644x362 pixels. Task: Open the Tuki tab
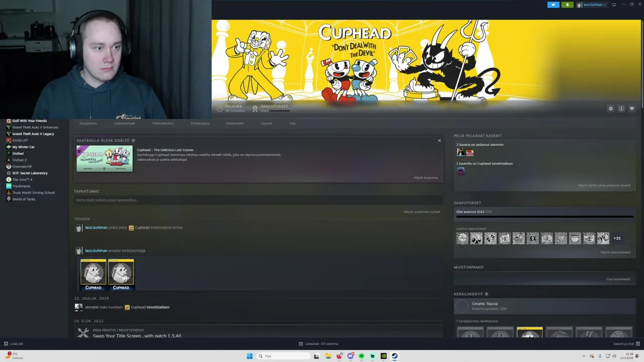292,123
